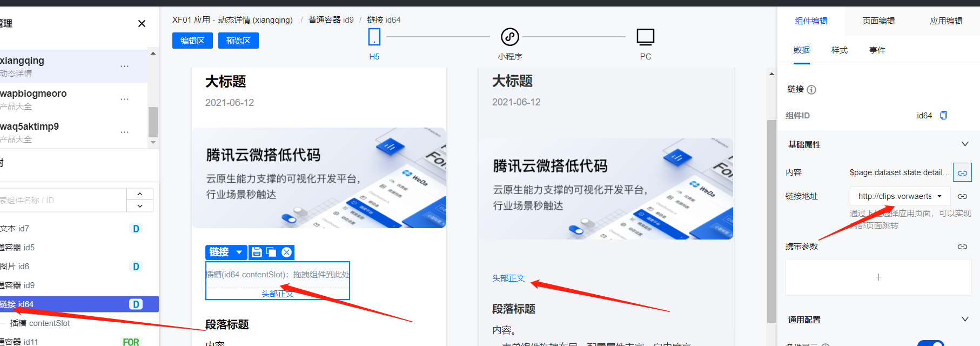980x346 pixels.
Task: Copy the component ID id64
Action: point(944,116)
